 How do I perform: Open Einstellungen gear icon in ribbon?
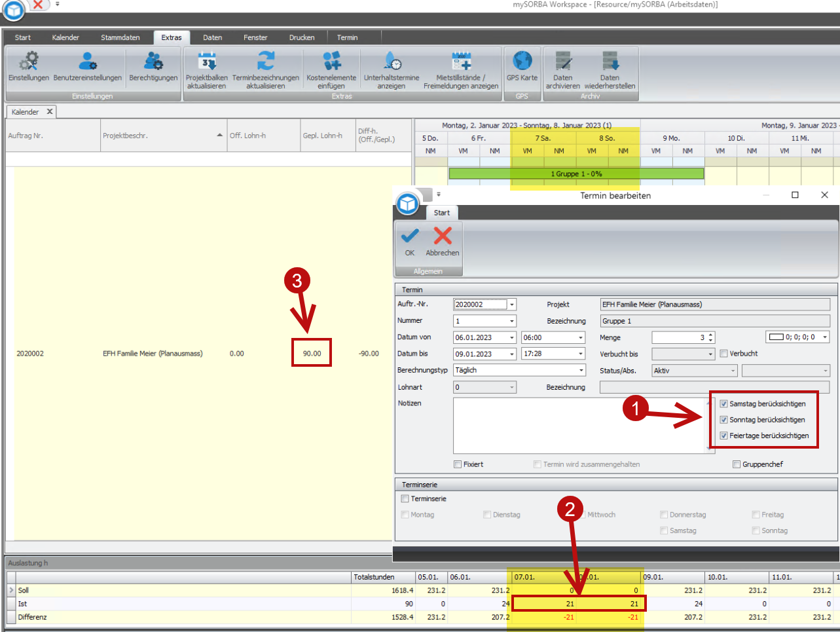29,62
